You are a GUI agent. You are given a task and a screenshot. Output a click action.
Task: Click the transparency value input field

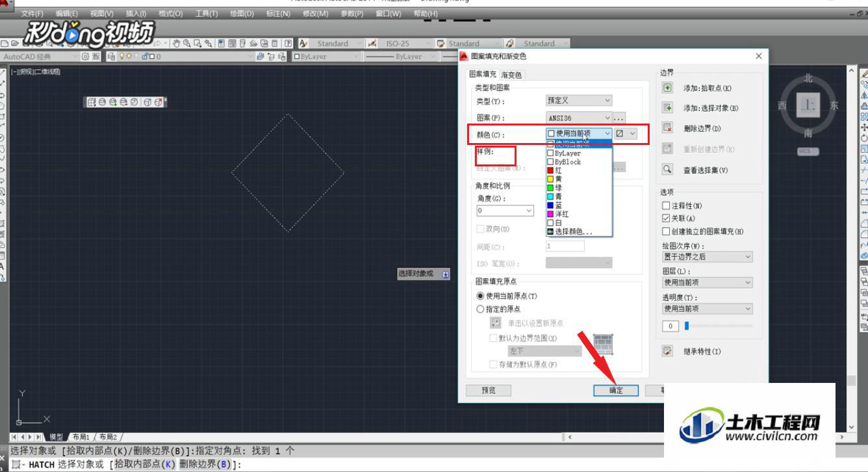(x=670, y=326)
